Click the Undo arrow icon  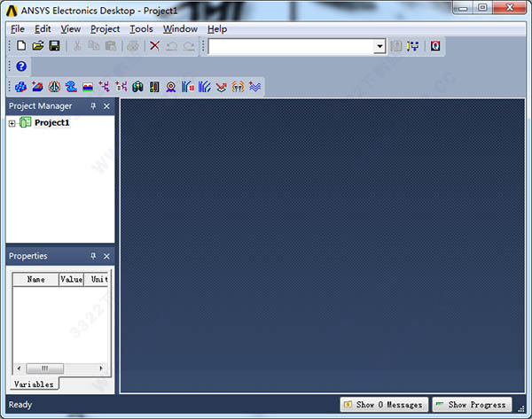tap(172, 46)
